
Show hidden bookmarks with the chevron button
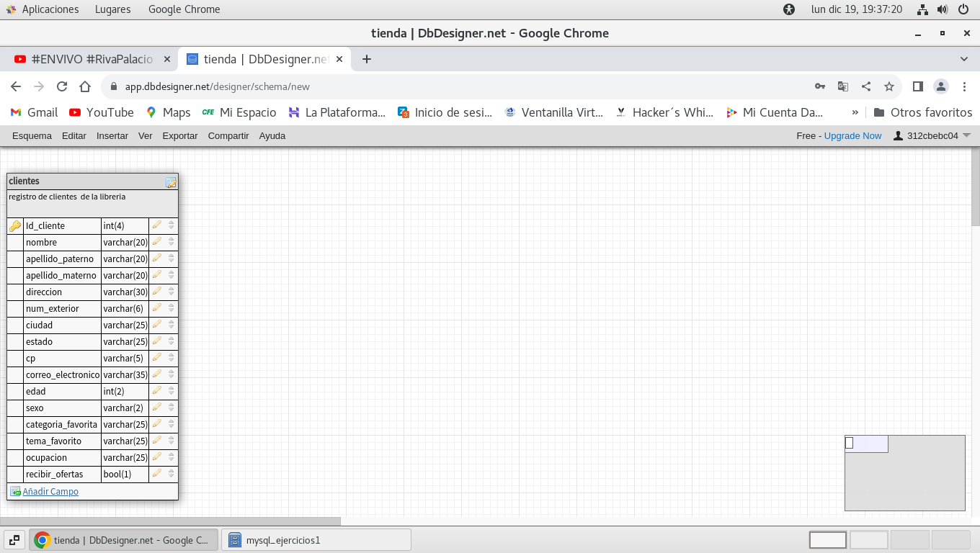tap(855, 112)
